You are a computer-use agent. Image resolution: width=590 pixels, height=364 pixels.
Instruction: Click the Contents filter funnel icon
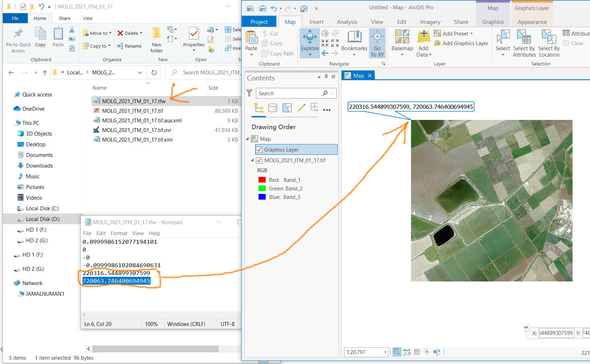tap(249, 93)
